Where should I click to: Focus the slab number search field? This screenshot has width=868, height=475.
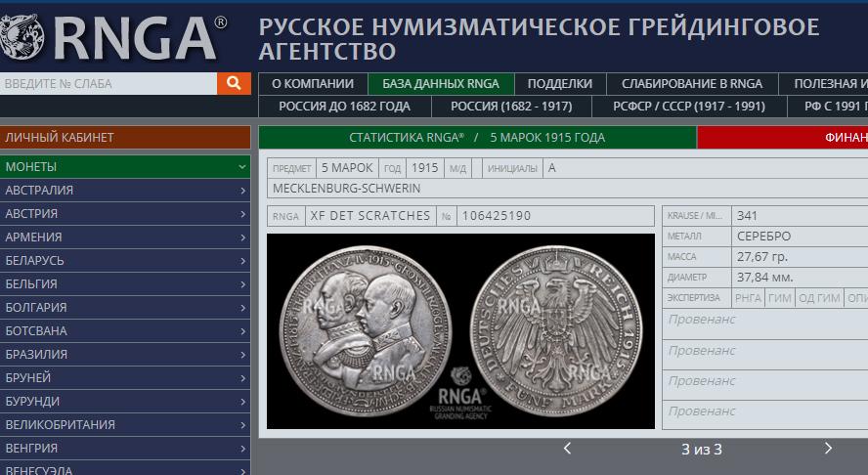click(108, 84)
